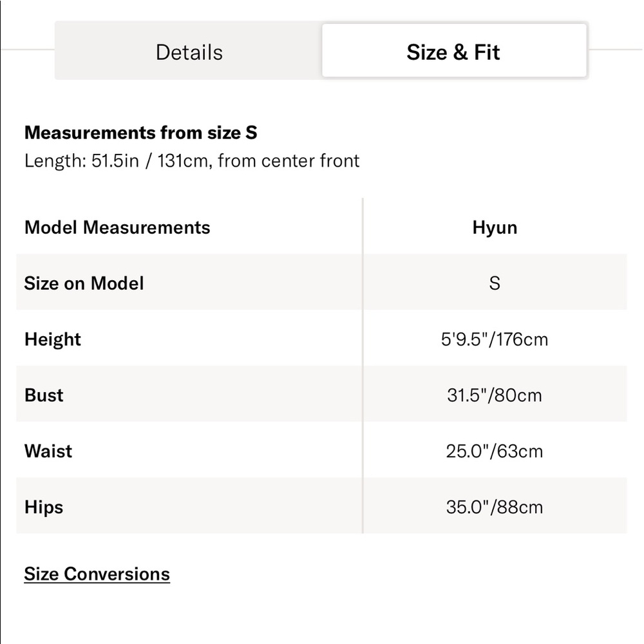Click the 35.0"/88cm hips value
The image size is (644, 644).
pos(495,507)
